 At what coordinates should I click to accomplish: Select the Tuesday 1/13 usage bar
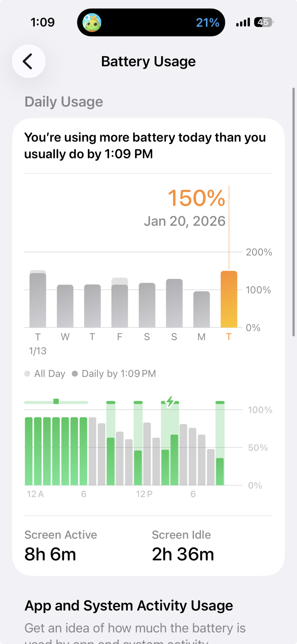pyautogui.click(x=38, y=299)
